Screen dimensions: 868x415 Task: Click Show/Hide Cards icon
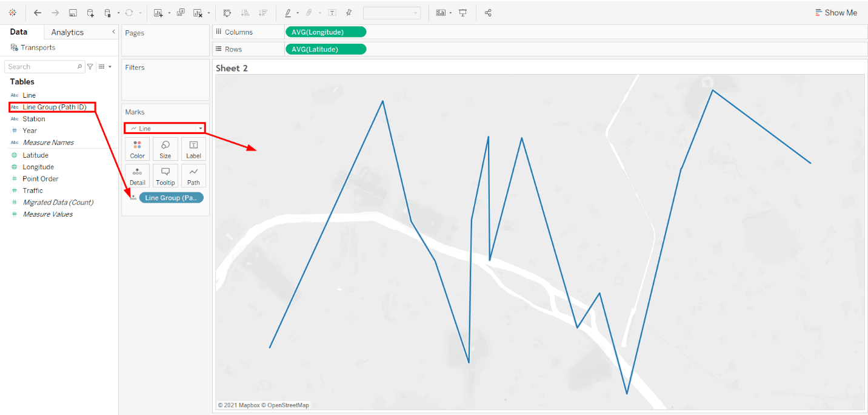[441, 13]
